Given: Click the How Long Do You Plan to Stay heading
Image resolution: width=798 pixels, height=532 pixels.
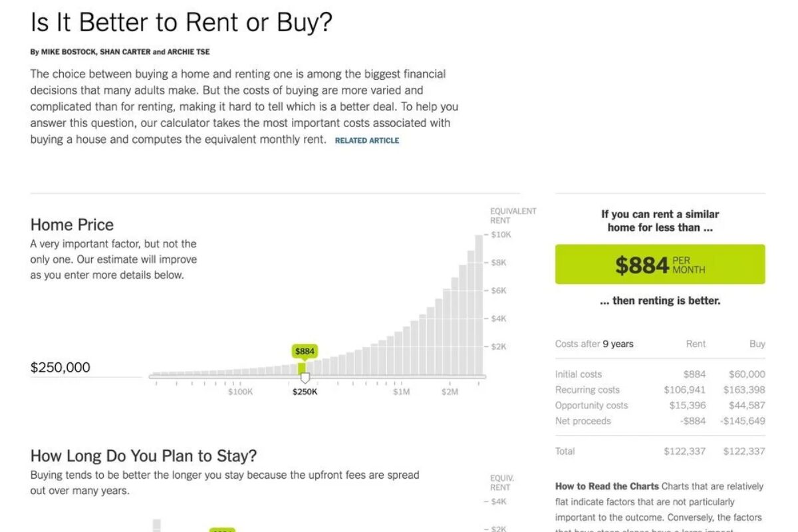Looking at the screenshot, I should (x=142, y=456).
